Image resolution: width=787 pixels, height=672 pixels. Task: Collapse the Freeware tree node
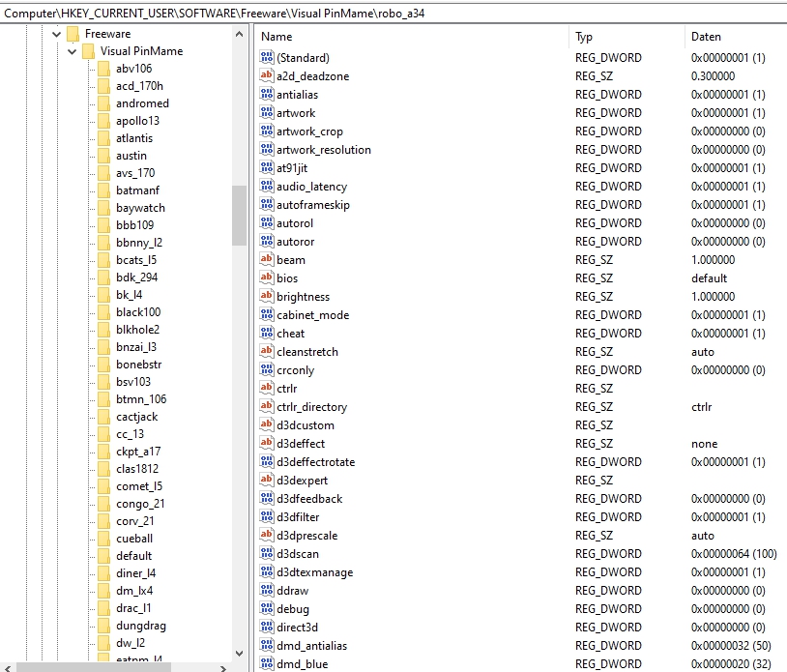(56, 34)
